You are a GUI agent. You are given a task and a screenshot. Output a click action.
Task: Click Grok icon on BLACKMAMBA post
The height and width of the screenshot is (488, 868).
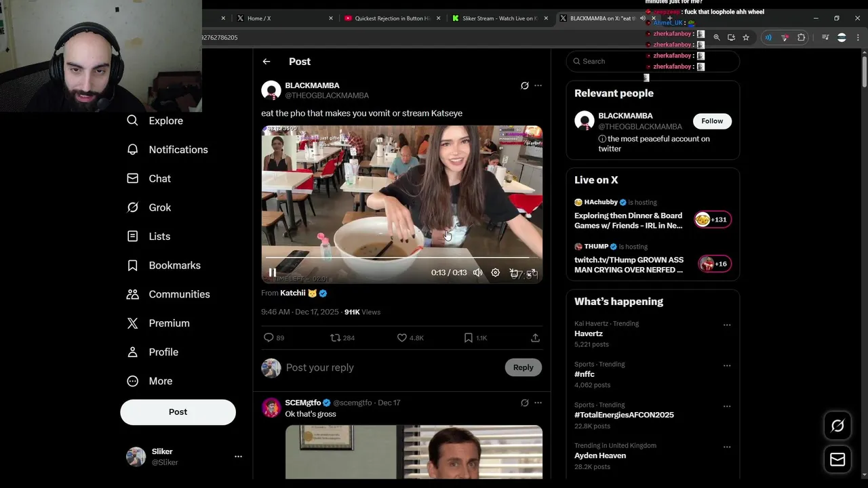pos(524,85)
